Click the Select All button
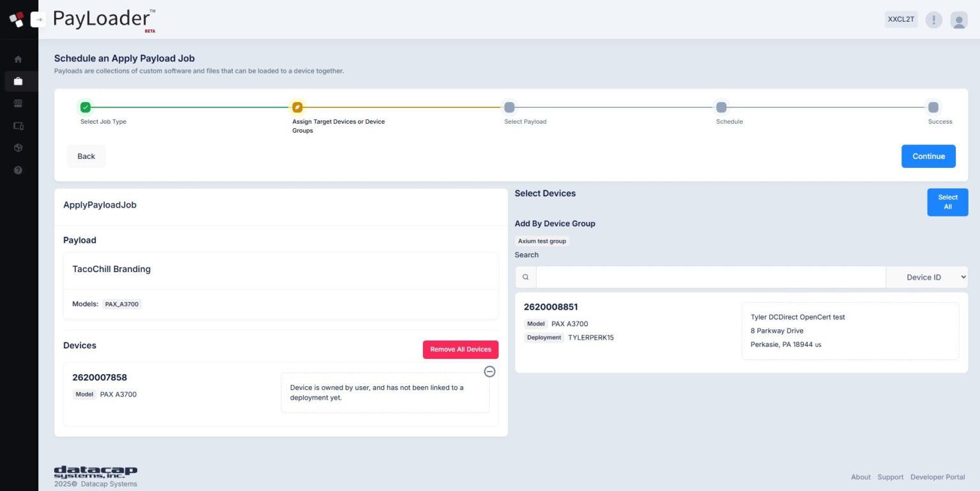 pyautogui.click(x=947, y=202)
